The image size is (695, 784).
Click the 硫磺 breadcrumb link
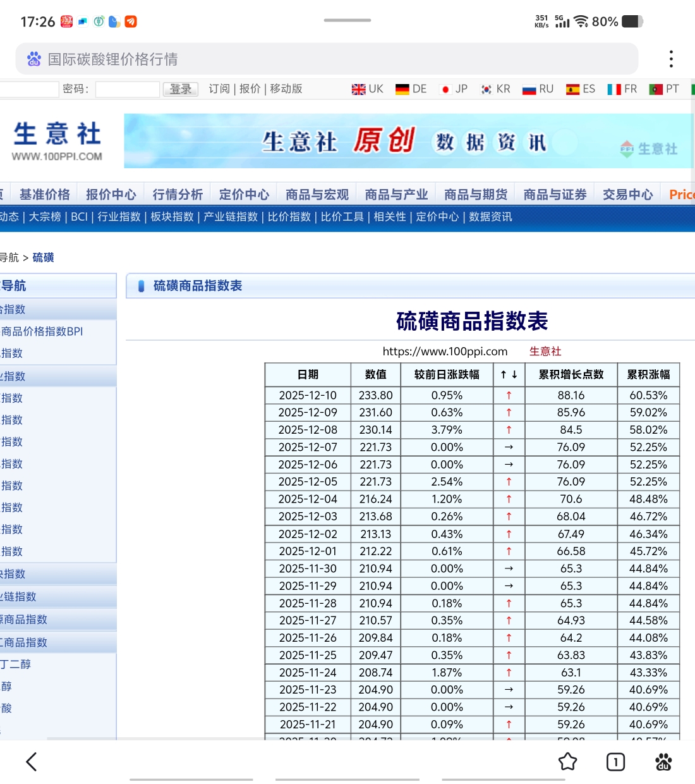coord(43,257)
